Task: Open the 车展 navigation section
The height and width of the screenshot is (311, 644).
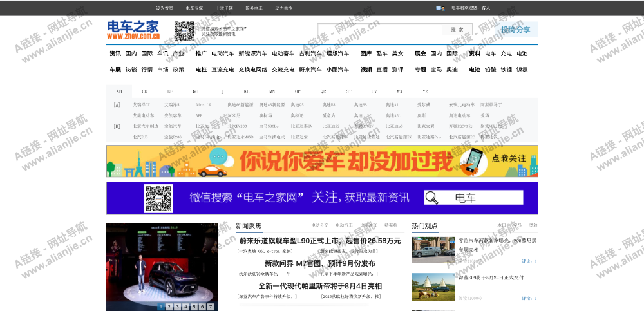Action: coord(115,70)
